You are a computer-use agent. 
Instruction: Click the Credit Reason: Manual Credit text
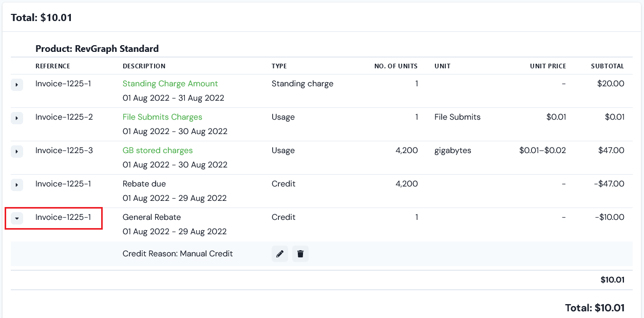177,253
